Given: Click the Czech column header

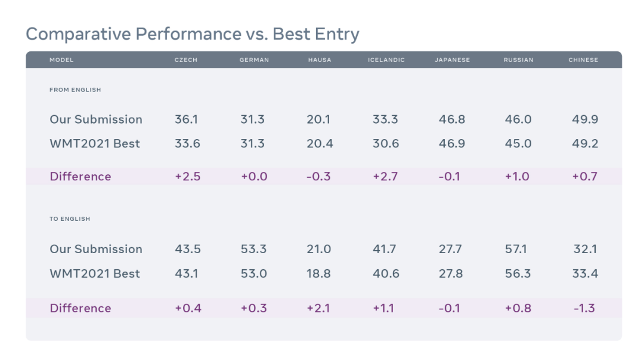Looking at the screenshot, I should point(186,60).
